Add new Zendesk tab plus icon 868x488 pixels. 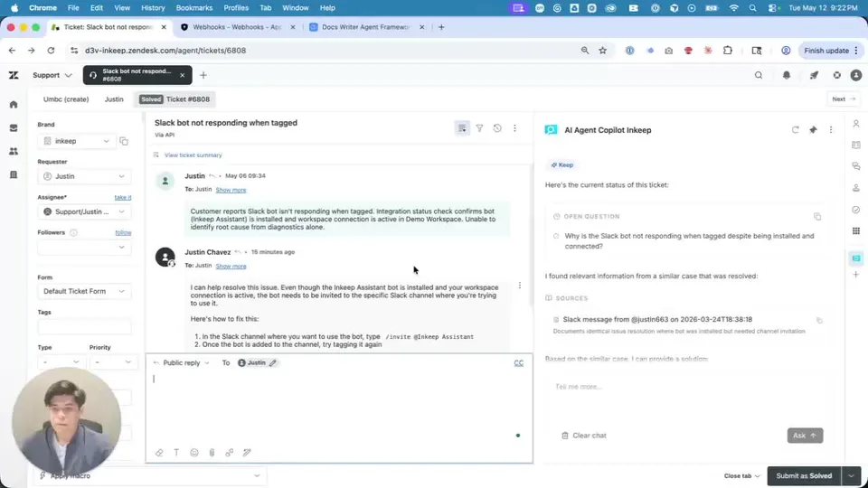point(203,75)
